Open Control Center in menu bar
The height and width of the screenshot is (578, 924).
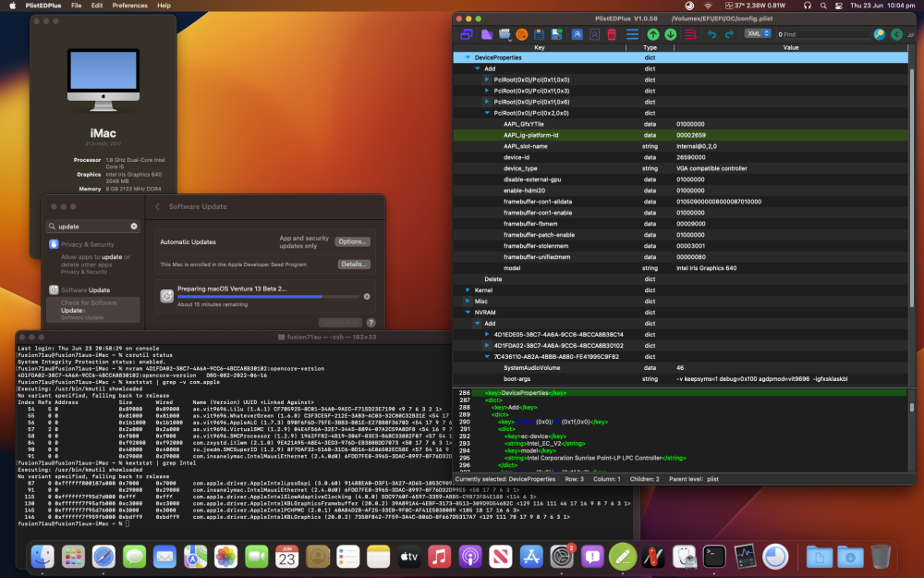tap(839, 6)
